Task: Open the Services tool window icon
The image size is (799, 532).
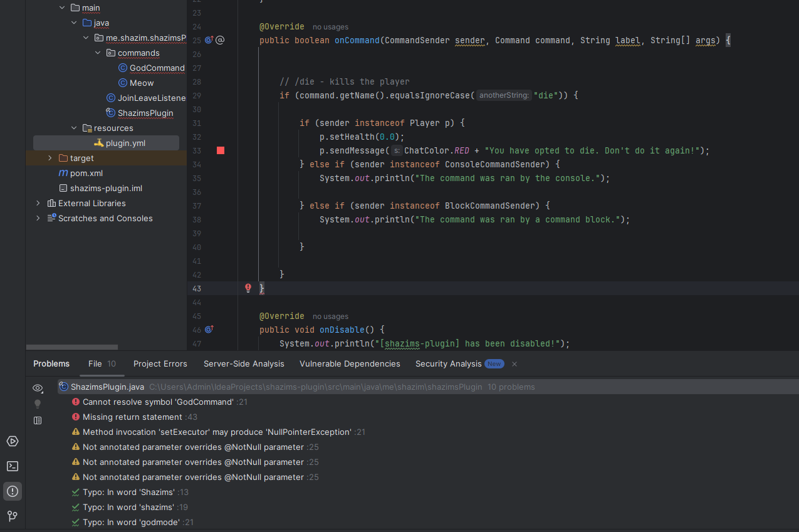Action: click(x=12, y=441)
